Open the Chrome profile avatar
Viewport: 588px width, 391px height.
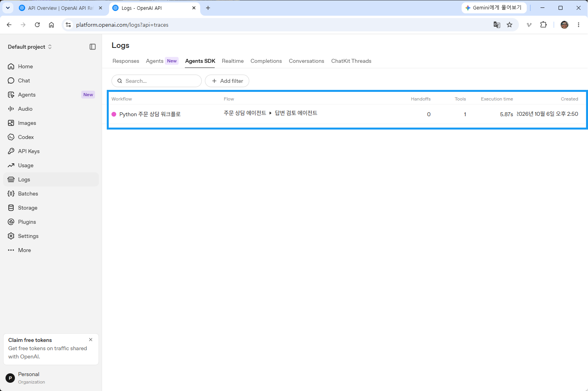point(564,25)
